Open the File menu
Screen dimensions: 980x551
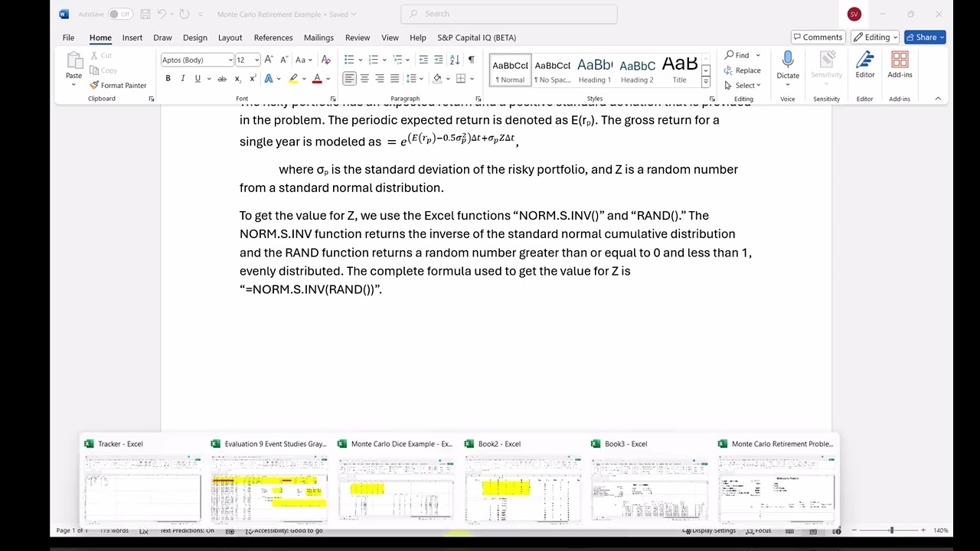(68, 37)
